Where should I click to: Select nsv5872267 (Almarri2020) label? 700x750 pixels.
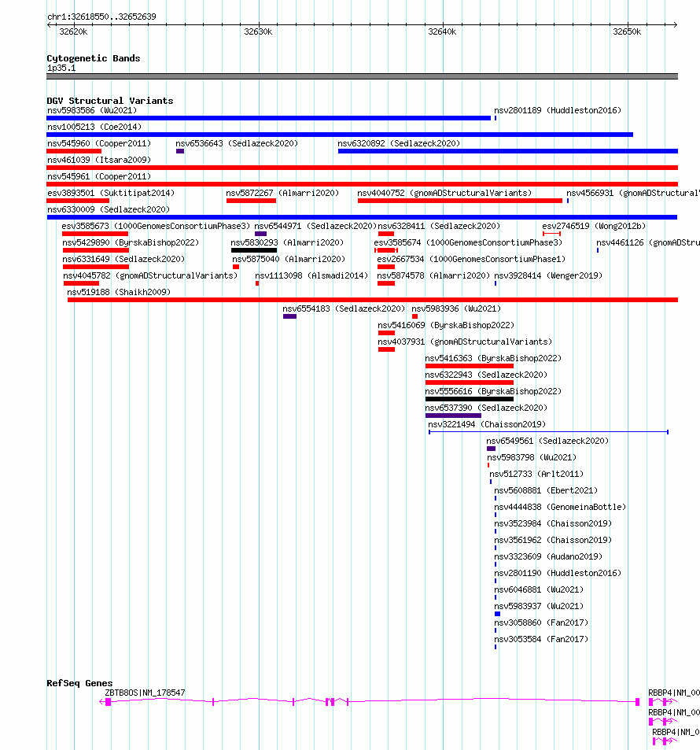[282, 194]
